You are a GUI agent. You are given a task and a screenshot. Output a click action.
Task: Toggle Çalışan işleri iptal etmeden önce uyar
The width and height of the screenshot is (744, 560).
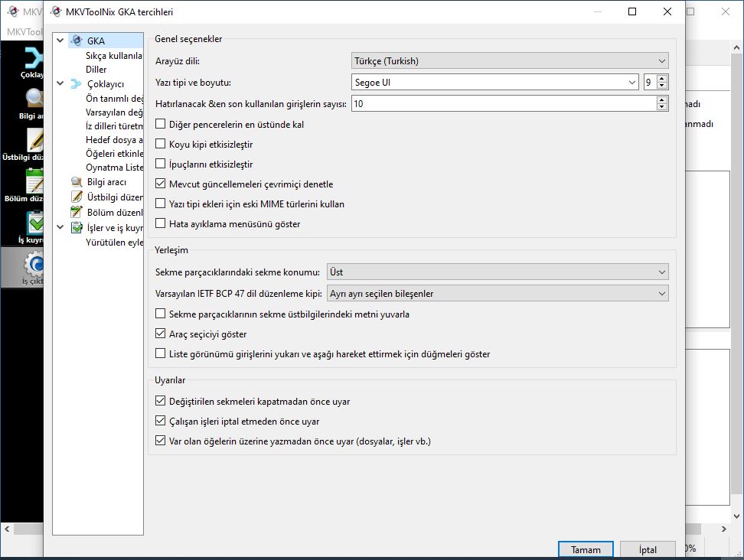[161, 421]
